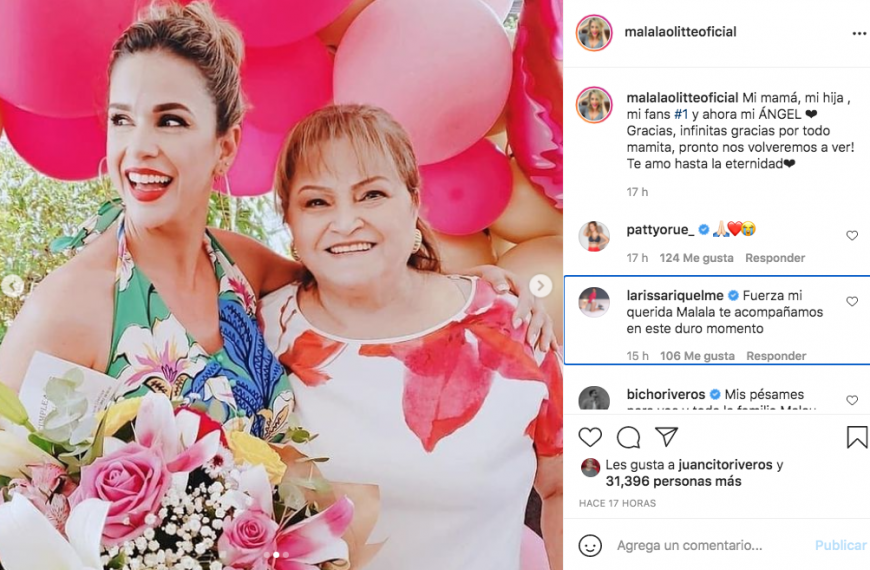Open the #1 hashtag link

[x=681, y=114]
